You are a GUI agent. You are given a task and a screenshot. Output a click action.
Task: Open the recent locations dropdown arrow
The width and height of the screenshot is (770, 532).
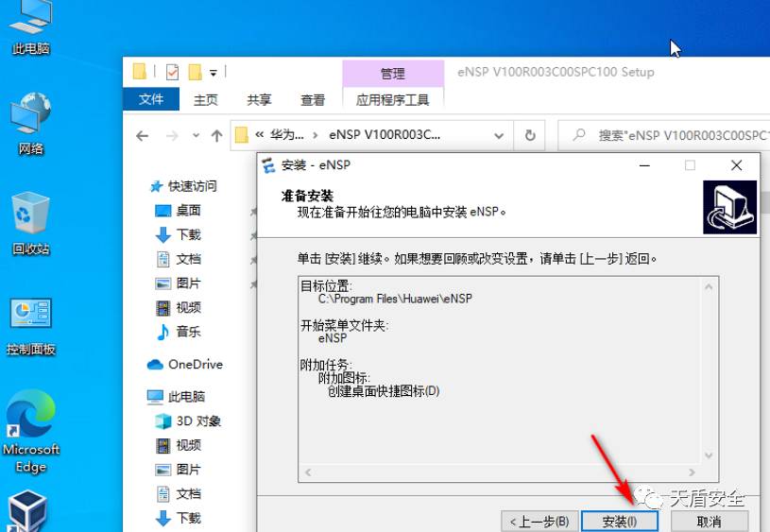[196, 135]
